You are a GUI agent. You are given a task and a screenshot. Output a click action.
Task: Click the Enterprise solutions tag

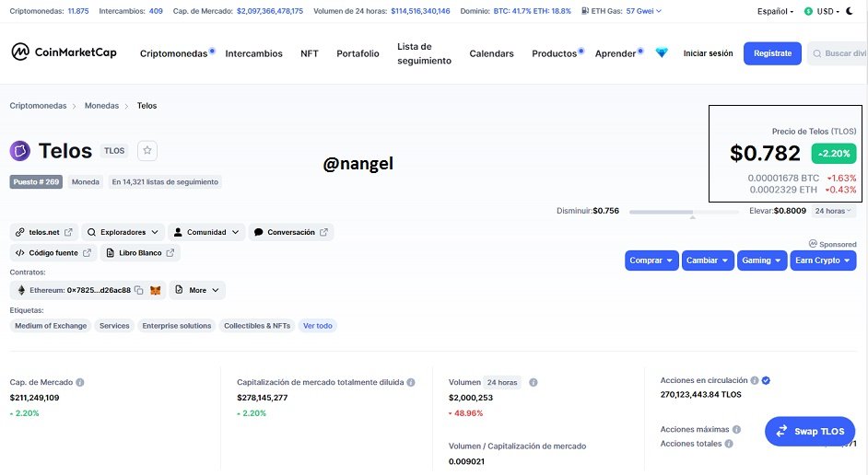pos(177,326)
